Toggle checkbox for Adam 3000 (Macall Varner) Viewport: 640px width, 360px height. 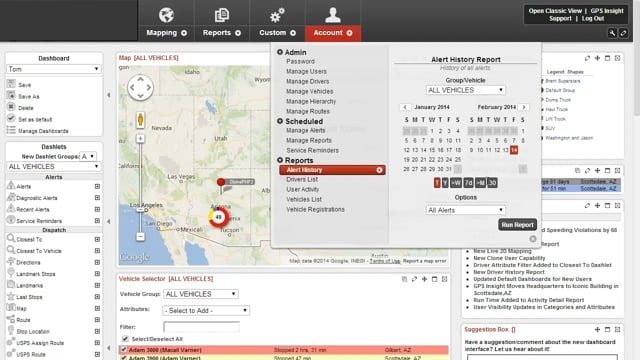tap(124, 350)
